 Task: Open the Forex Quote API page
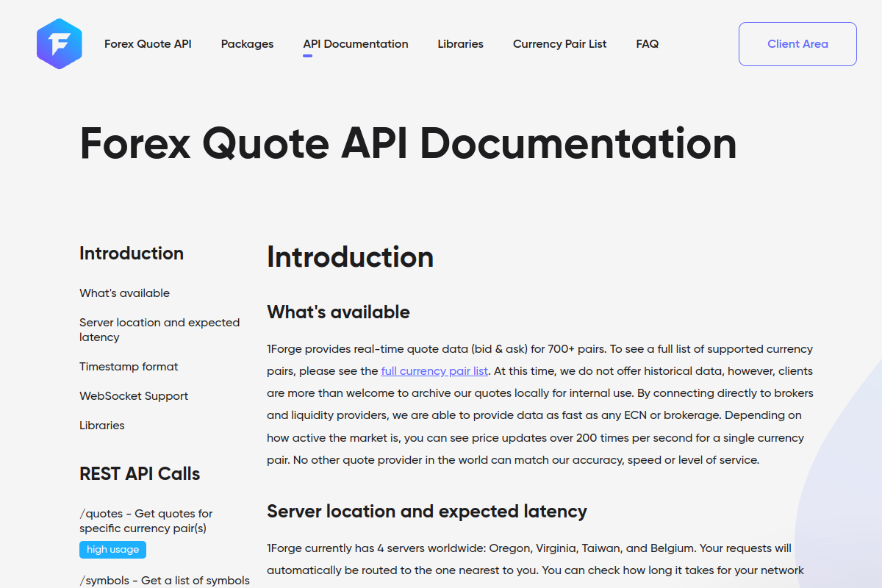[x=148, y=44]
